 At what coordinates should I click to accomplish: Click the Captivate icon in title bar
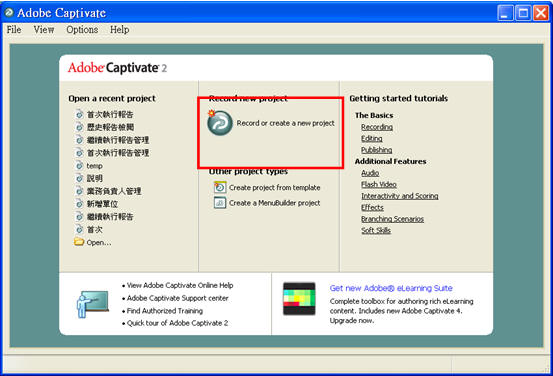pyautogui.click(x=9, y=13)
